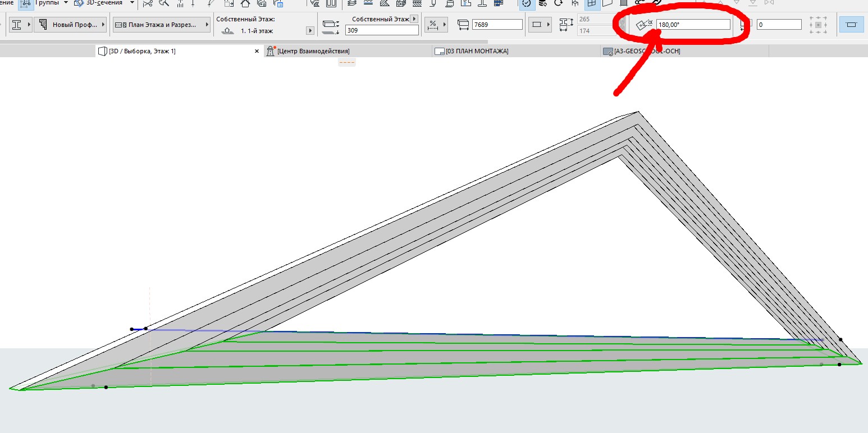Toggle the highlighted circular check icon
Viewport: 868px width, 433px height.
click(x=527, y=3)
